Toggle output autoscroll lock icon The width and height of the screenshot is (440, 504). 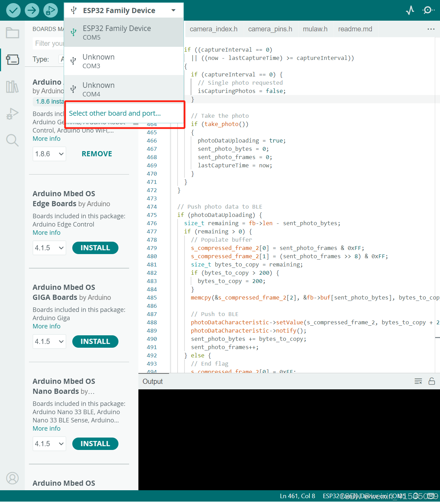[x=432, y=381]
